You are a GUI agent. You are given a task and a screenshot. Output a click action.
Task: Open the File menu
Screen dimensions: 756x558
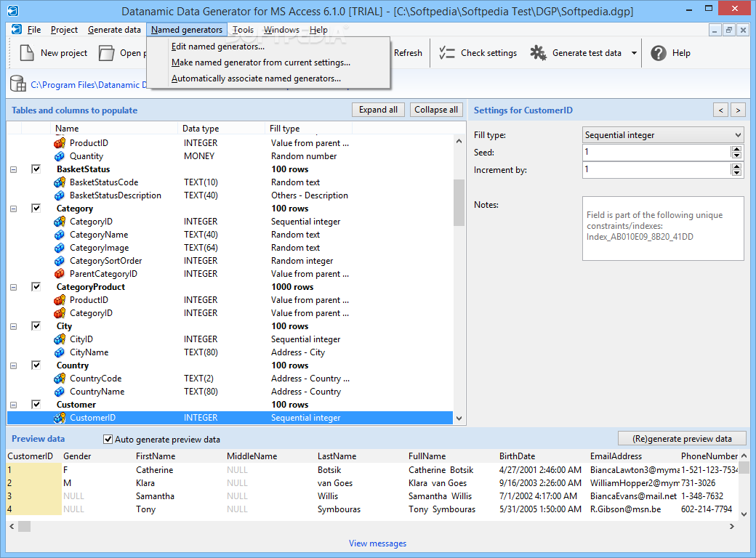[33, 30]
